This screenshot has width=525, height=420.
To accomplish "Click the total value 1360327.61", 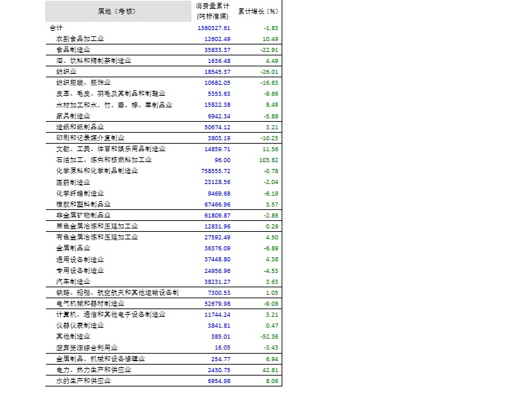I will [x=213, y=28].
